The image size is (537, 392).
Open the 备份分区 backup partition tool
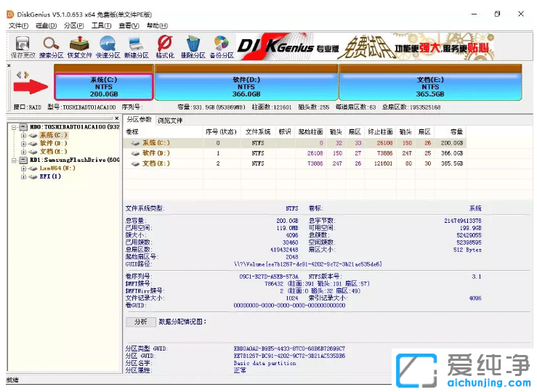222,47
